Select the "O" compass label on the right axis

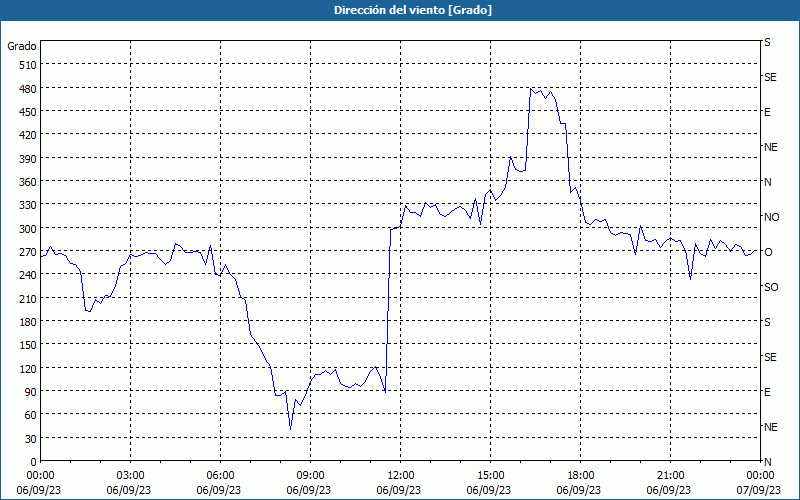coord(768,252)
